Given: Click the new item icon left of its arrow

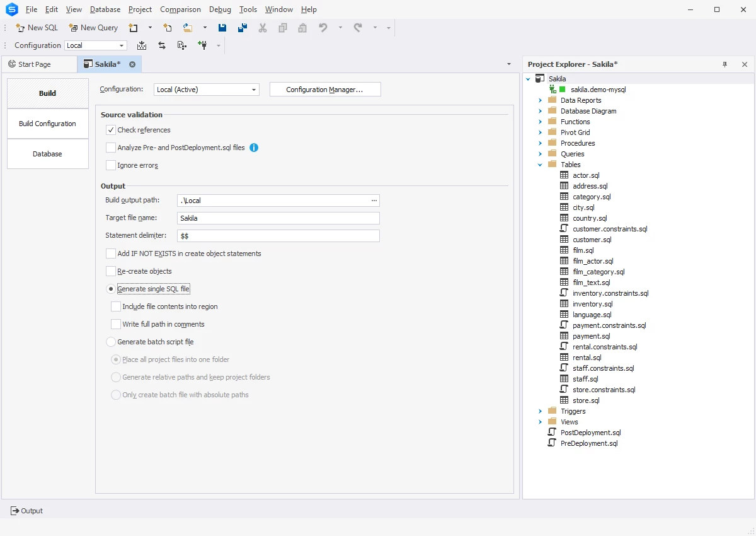Looking at the screenshot, I should (133, 28).
